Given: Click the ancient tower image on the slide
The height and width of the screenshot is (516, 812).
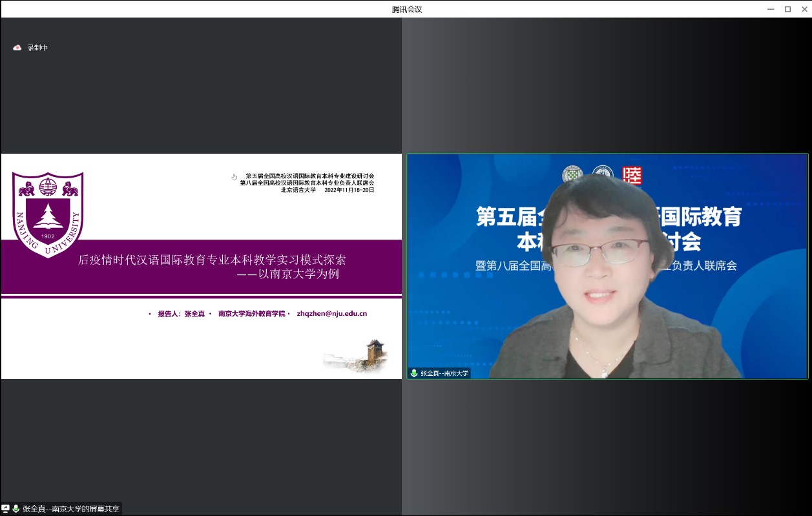Looking at the screenshot, I should pyautogui.click(x=373, y=355).
